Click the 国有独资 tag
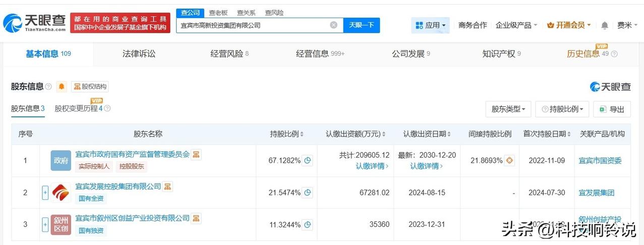 coord(91,230)
